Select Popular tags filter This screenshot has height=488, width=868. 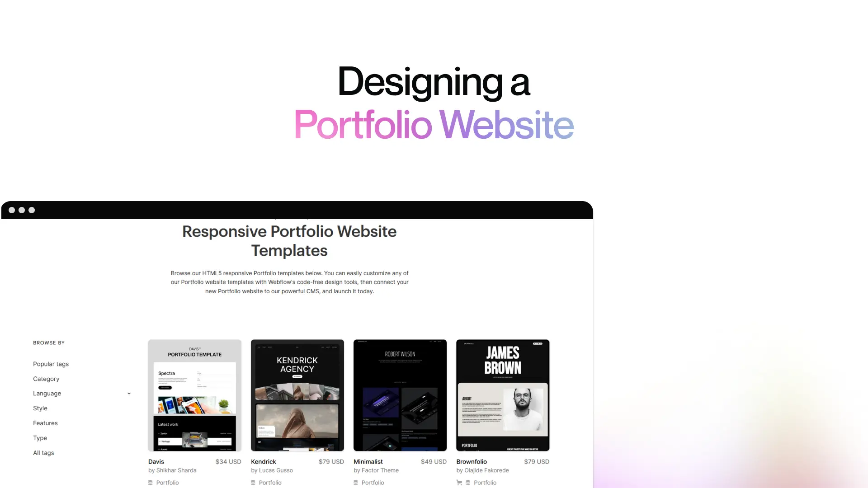(51, 363)
